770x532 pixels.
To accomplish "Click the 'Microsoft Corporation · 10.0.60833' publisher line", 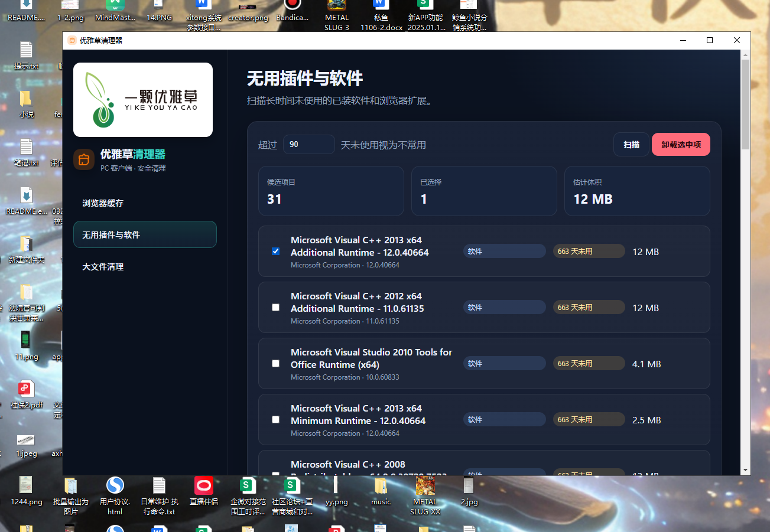I will click(x=345, y=377).
